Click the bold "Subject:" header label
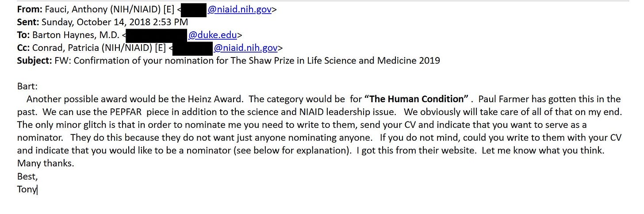Screen dimensions: 644x214 (x=34, y=61)
